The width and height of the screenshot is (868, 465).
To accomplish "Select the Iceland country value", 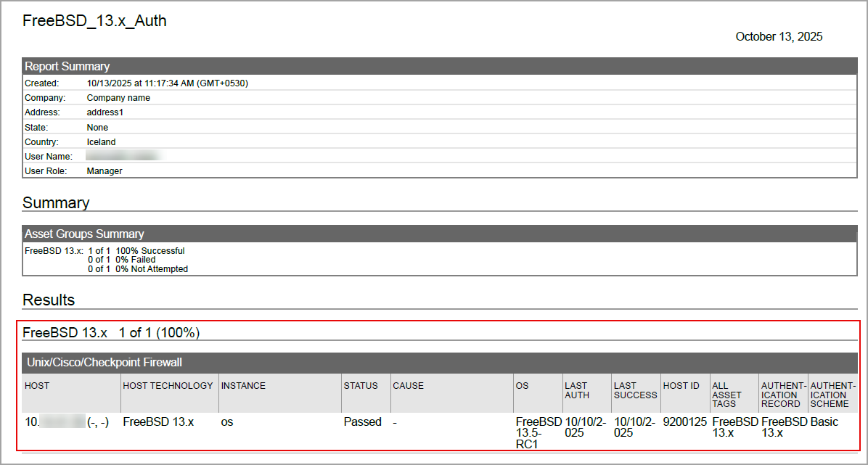I will [x=102, y=141].
